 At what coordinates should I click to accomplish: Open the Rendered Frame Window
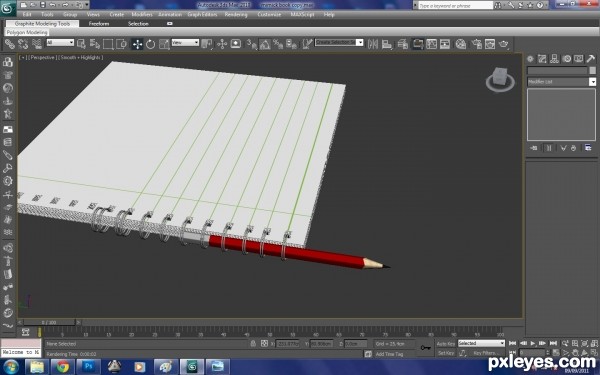pyautogui.click(x=490, y=44)
